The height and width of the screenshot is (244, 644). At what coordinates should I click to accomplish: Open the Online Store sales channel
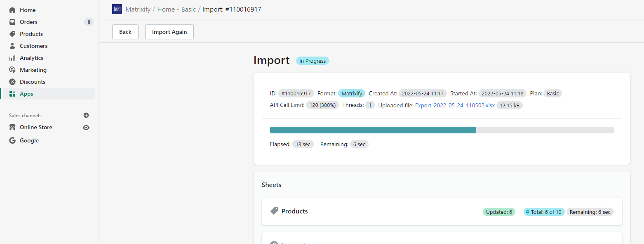[36, 127]
